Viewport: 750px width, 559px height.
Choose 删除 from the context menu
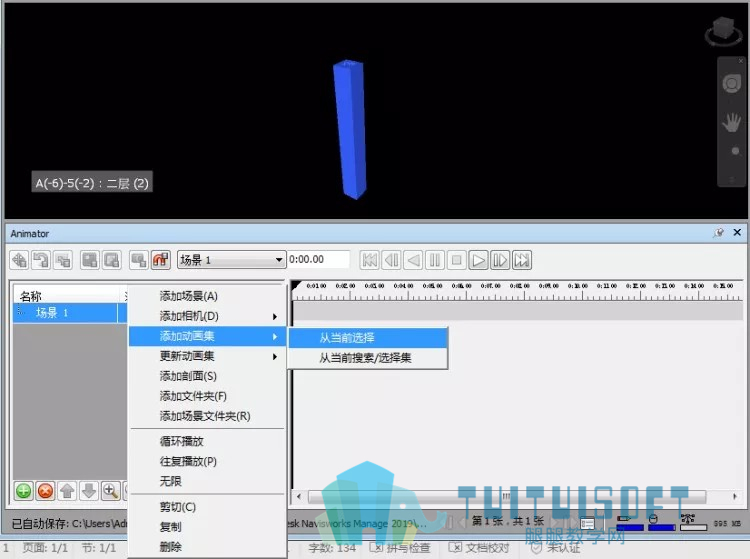point(208,547)
